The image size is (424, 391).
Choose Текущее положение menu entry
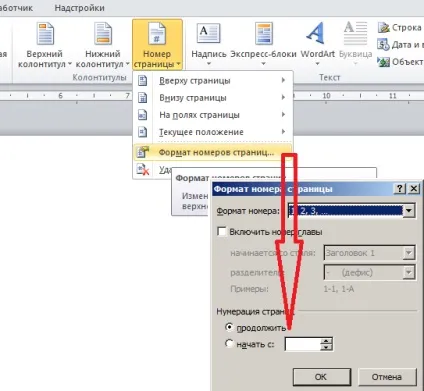coord(213,132)
